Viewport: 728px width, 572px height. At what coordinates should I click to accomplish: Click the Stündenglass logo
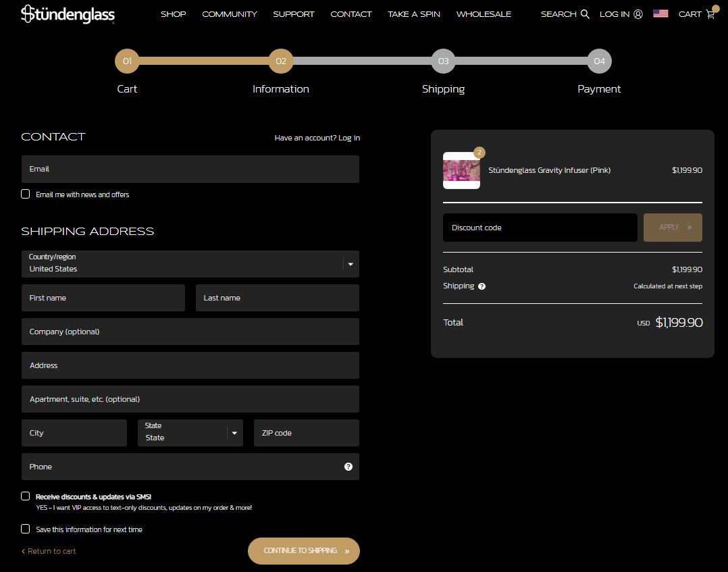(68, 14)
